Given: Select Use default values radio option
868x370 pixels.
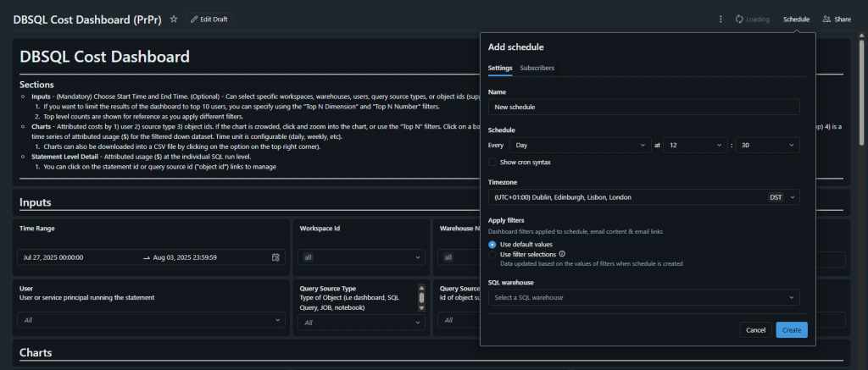Looking at the screenshot, I should [x=492, y=244].
